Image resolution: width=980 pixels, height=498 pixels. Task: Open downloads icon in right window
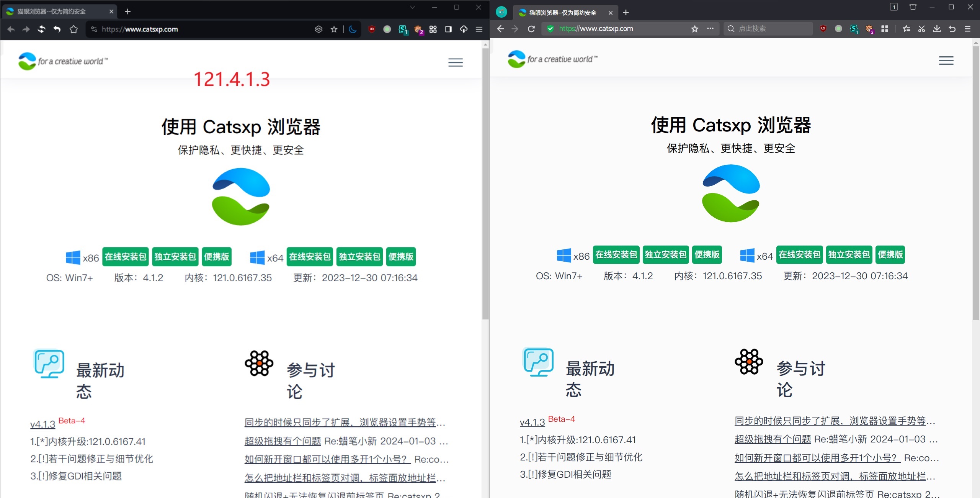pos(937,29)
